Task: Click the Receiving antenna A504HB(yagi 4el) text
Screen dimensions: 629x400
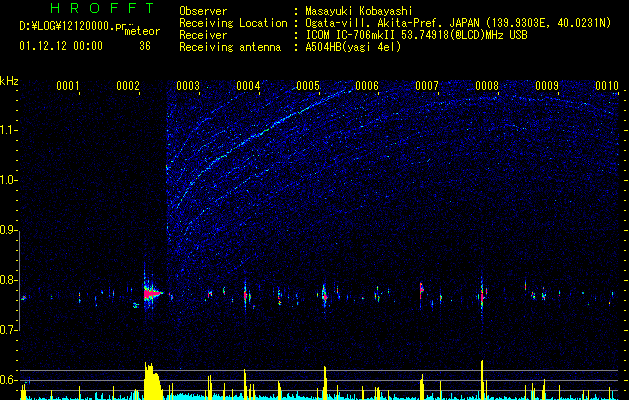Action: pos(353,47)
